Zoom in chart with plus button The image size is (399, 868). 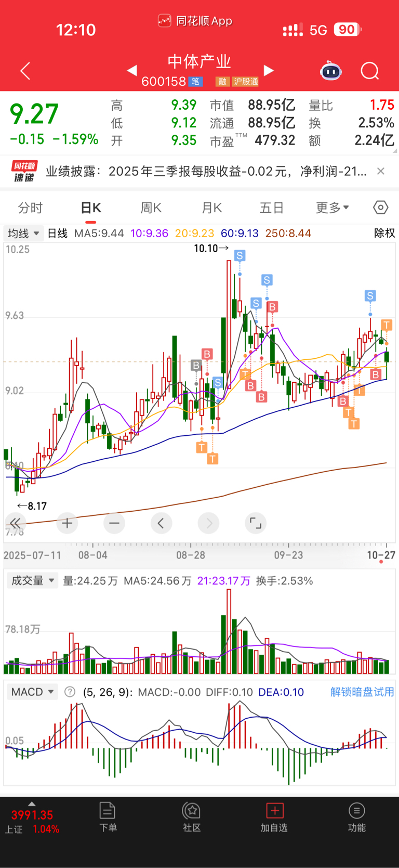coord(67,523)
